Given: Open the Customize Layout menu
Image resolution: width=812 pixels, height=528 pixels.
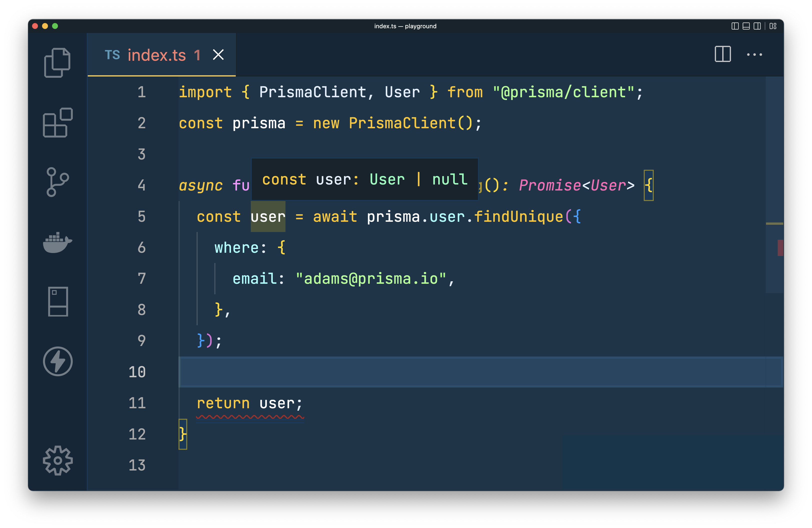Looking at the screenshot, I should [x=773, y=26].
